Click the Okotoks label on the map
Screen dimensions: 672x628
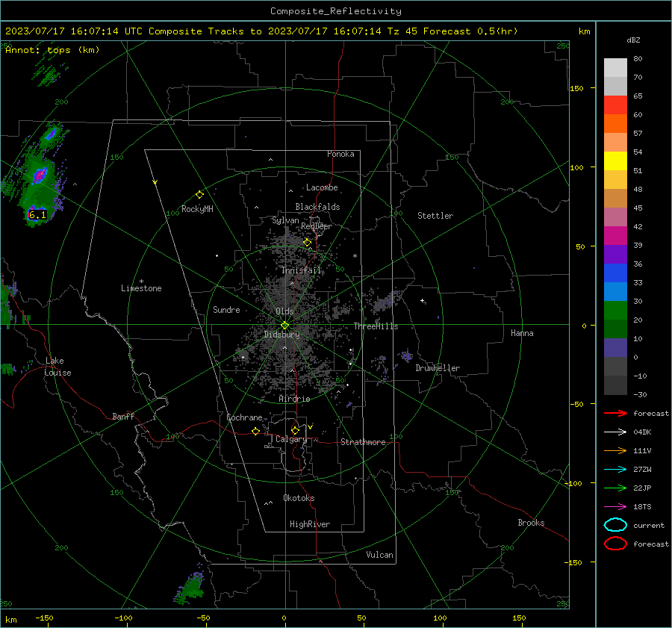(299, 498)
